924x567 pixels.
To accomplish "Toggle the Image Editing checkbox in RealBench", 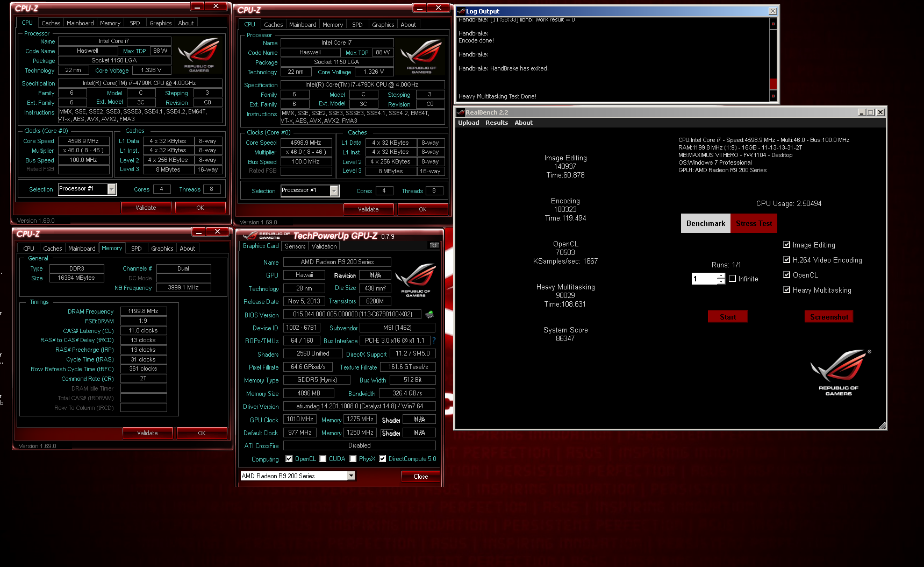I will (787, 245).
